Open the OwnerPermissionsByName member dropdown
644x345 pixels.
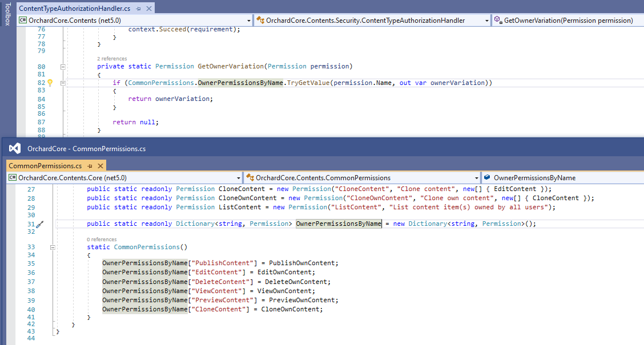563,178
